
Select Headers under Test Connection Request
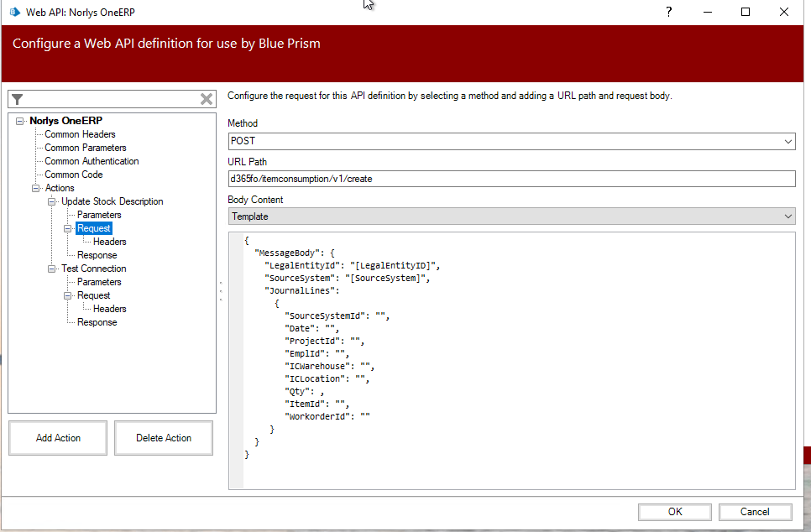pyautogui.click(x=110, y=309)
